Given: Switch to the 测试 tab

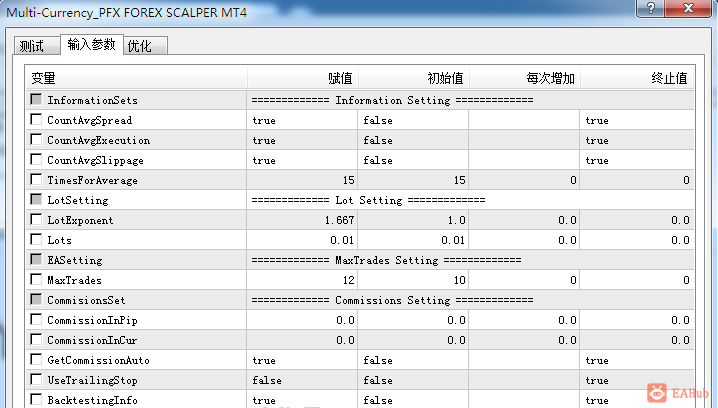Looking at the screenshot, I should 37,46.
